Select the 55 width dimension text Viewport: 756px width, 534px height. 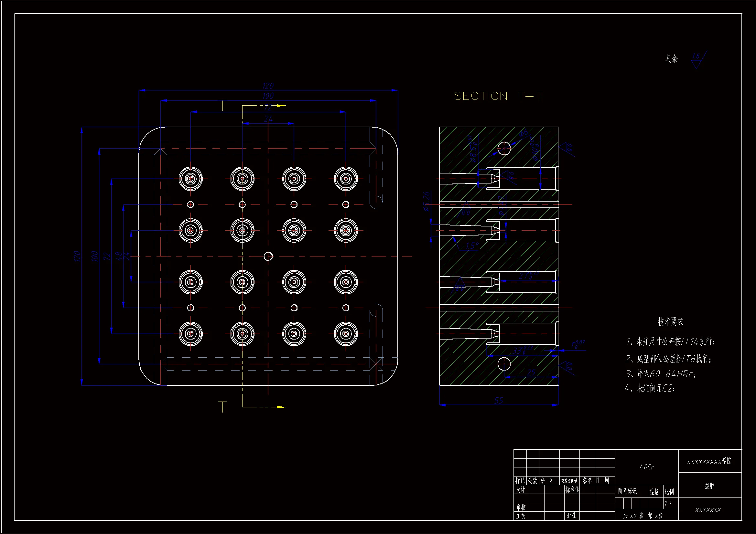[499, 400]
